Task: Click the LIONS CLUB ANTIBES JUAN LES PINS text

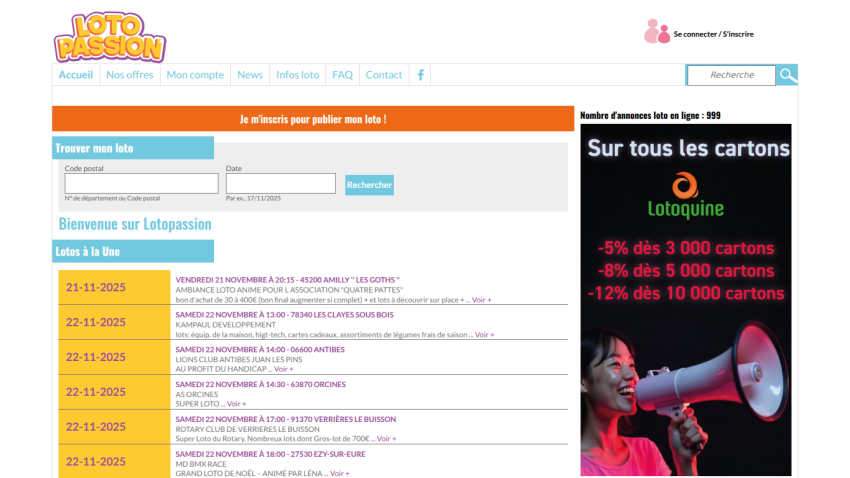Action: (239, 359)
